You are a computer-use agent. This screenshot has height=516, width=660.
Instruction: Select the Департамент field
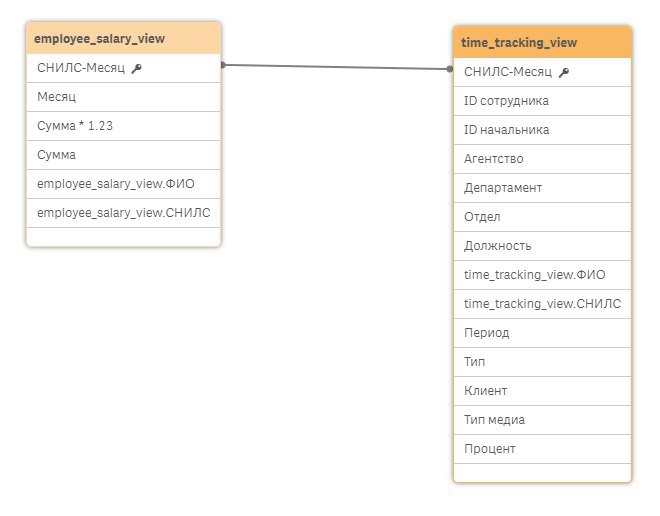[543, 188]
